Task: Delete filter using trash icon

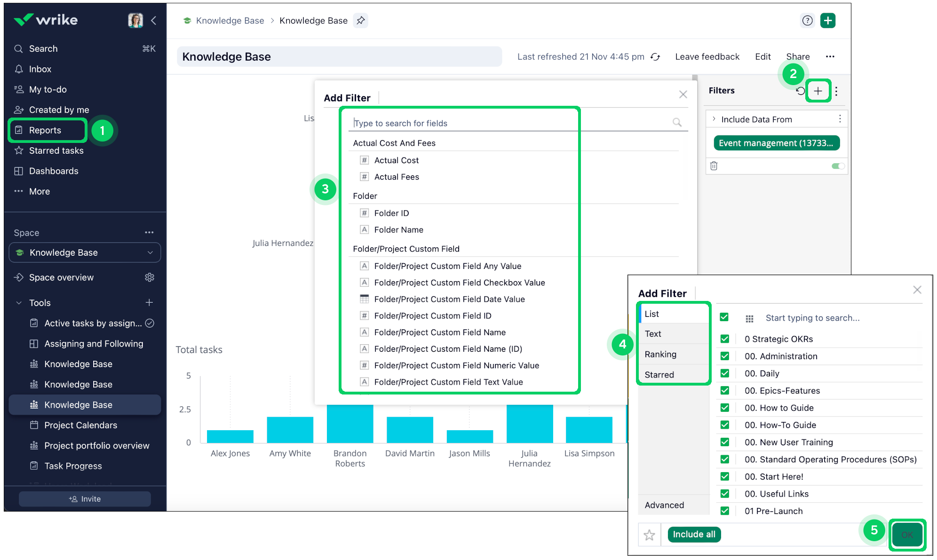Action: (x=714, y=166)
